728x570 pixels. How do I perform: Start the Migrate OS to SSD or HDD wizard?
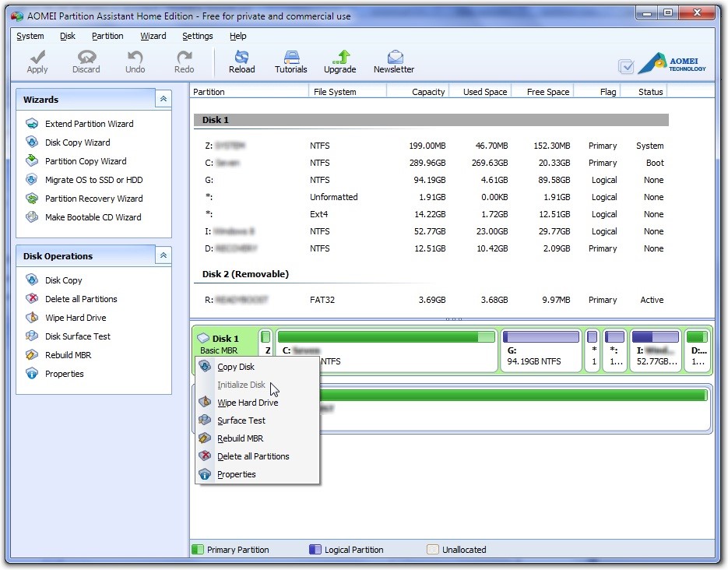coord(93,180)
